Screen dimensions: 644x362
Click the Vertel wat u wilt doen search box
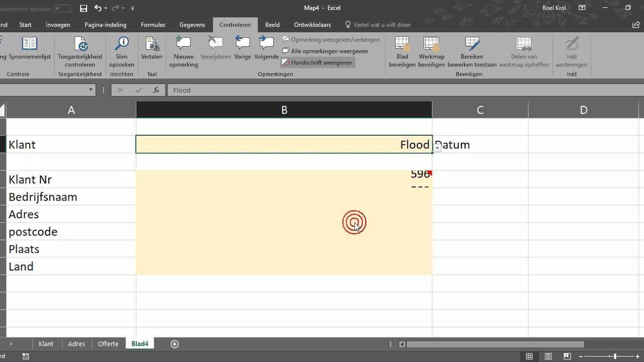click(x=377, y=25)
